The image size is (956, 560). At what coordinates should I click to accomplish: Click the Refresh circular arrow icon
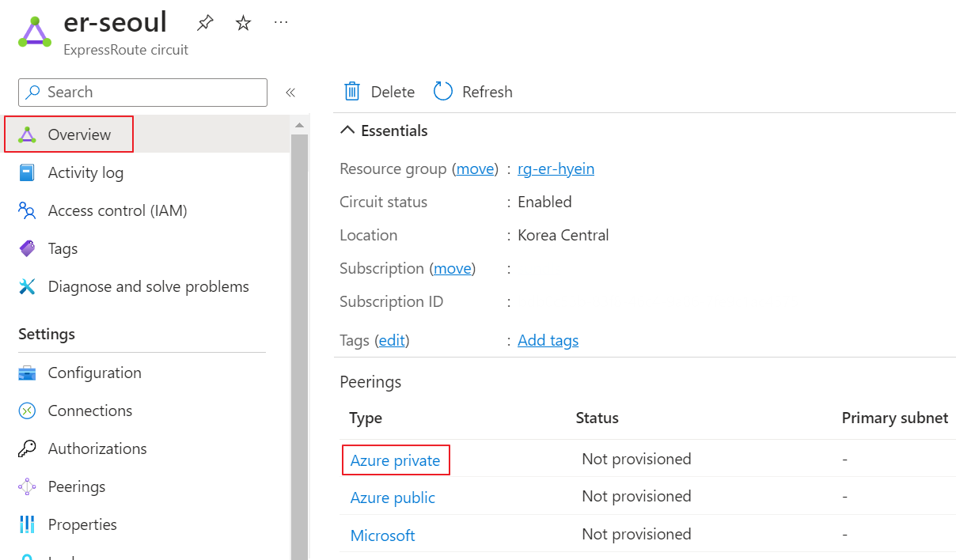[443, 92]
